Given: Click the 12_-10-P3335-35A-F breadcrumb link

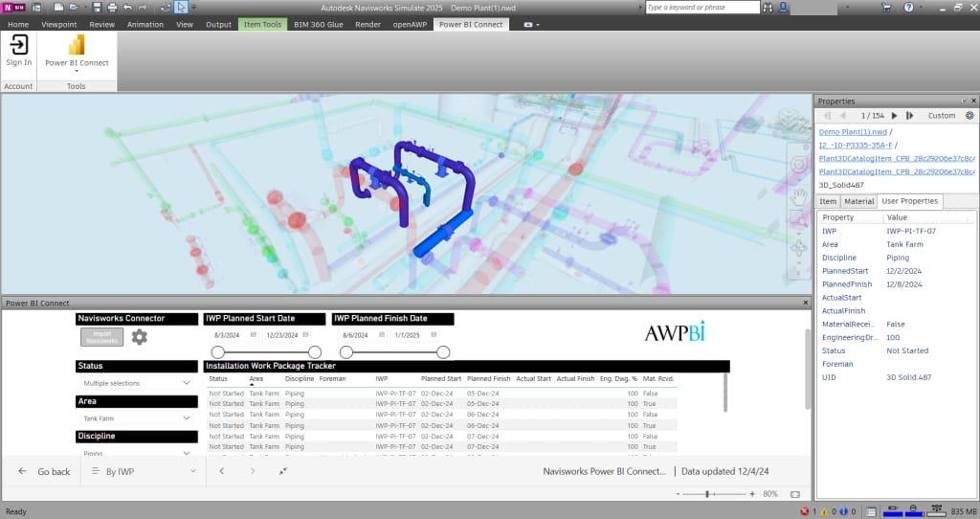Looking at the screenshot, I should (x=856, y=145).
